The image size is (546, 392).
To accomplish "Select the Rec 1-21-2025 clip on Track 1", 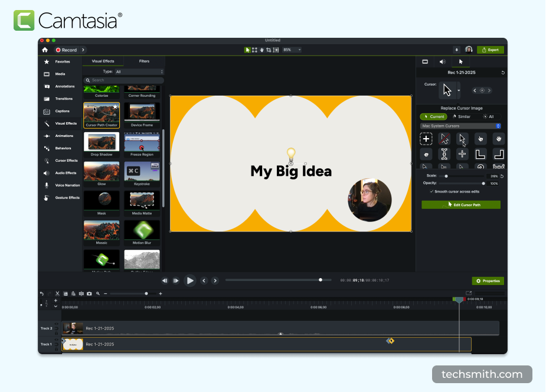I will 236,344.
